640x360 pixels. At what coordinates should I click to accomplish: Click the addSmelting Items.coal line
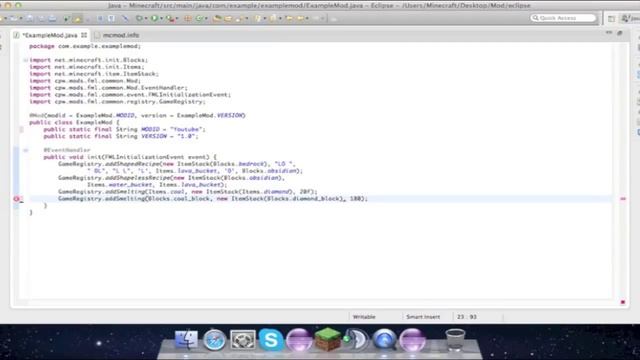coord(187,192)
